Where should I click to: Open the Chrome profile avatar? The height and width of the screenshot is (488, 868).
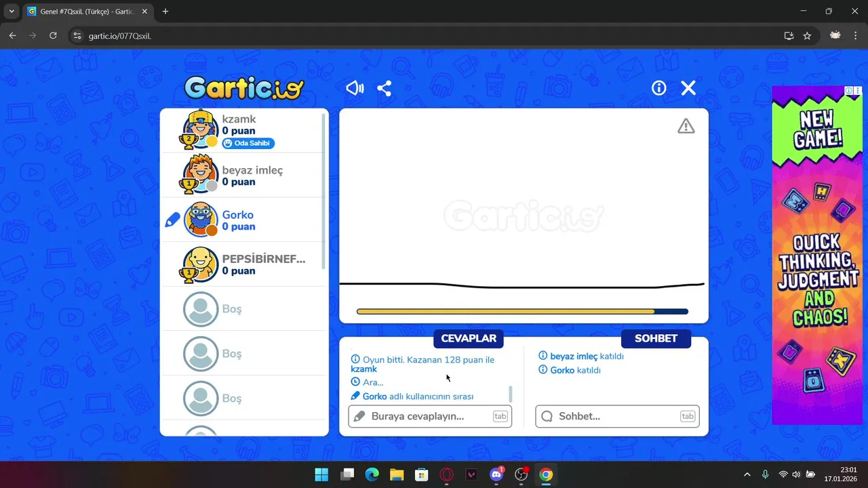point(835,36)
